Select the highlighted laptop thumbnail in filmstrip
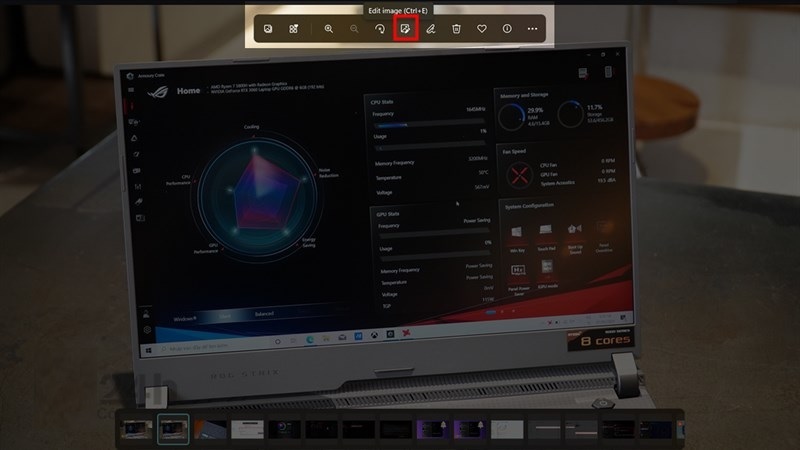The width and height of the screenshot is (800, 450). (173, 429)
